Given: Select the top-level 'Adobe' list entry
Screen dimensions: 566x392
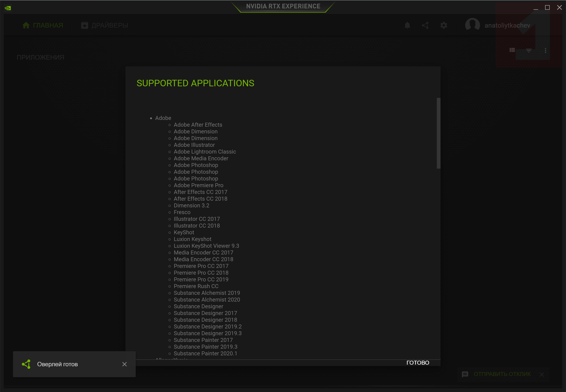Looking at the screenshot, I should pos(163,118).
